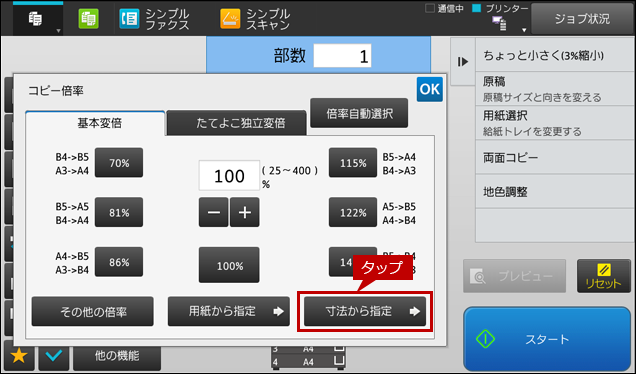Reset ratio with the 100% button
Image resolution: width=636 pixels, height=374 pixels.
229,265
